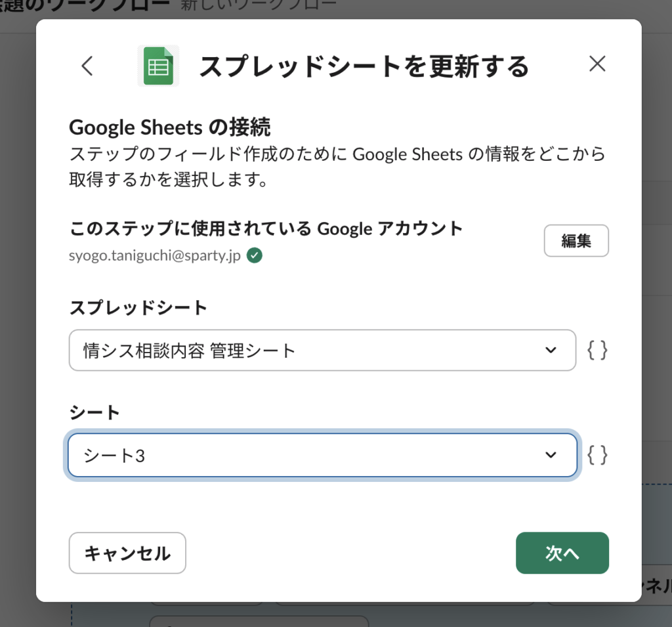Go back using the left chevron arrow

coord(87,66)
